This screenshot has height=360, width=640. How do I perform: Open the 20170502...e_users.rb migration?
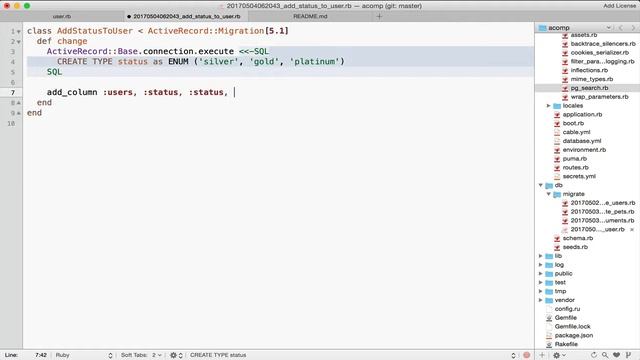point(602,203)
